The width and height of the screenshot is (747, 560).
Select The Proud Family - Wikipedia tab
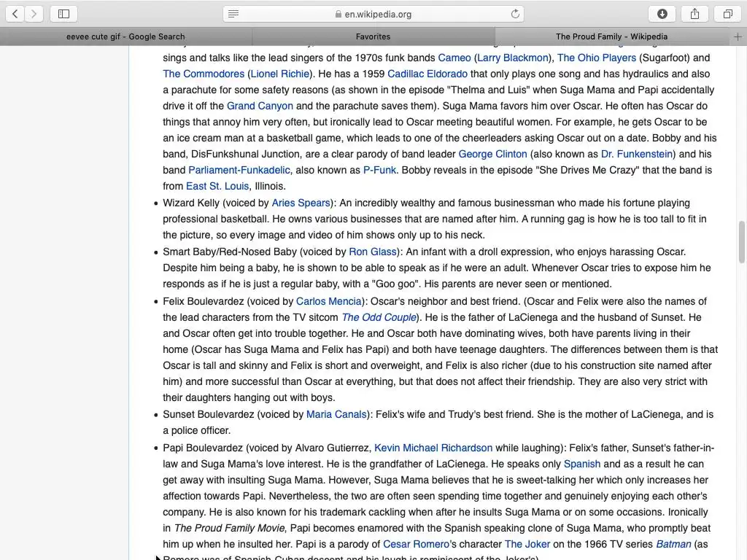pyautogui.click(x=612, y=36)
